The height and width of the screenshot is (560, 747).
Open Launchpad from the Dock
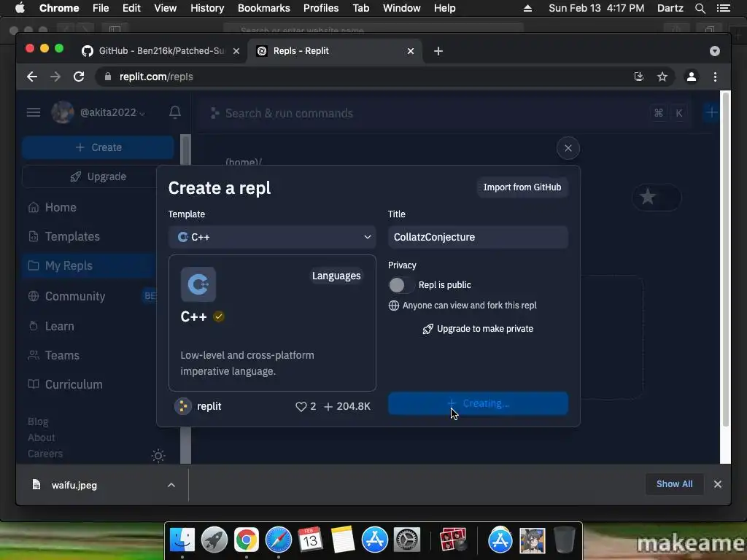(214, 540)
